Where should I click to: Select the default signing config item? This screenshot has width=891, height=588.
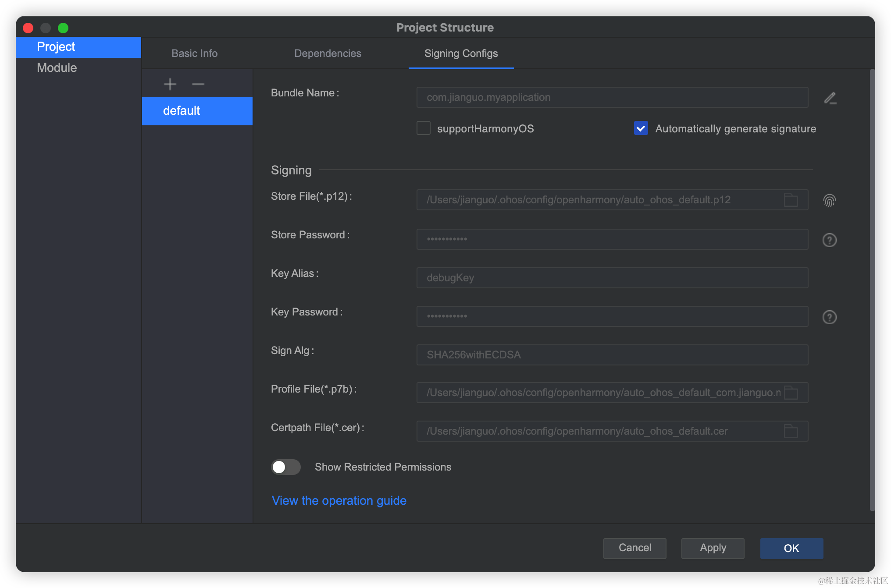197,110
